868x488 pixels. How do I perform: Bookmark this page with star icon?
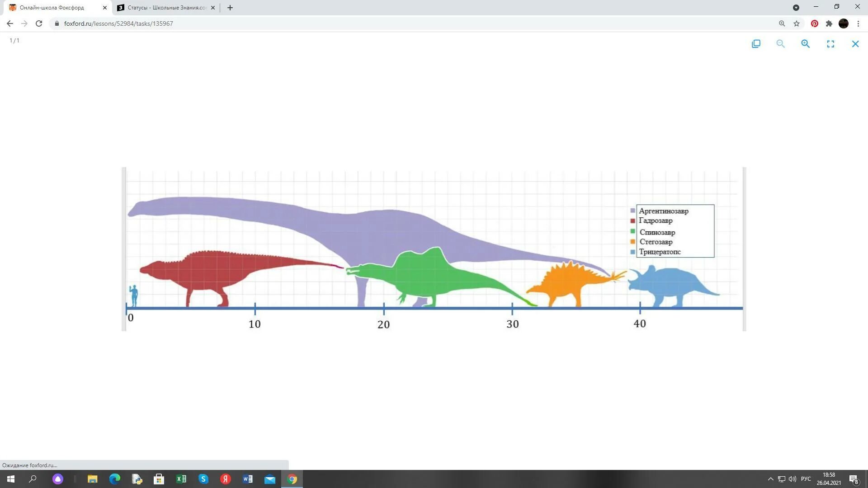coord(797,23)
